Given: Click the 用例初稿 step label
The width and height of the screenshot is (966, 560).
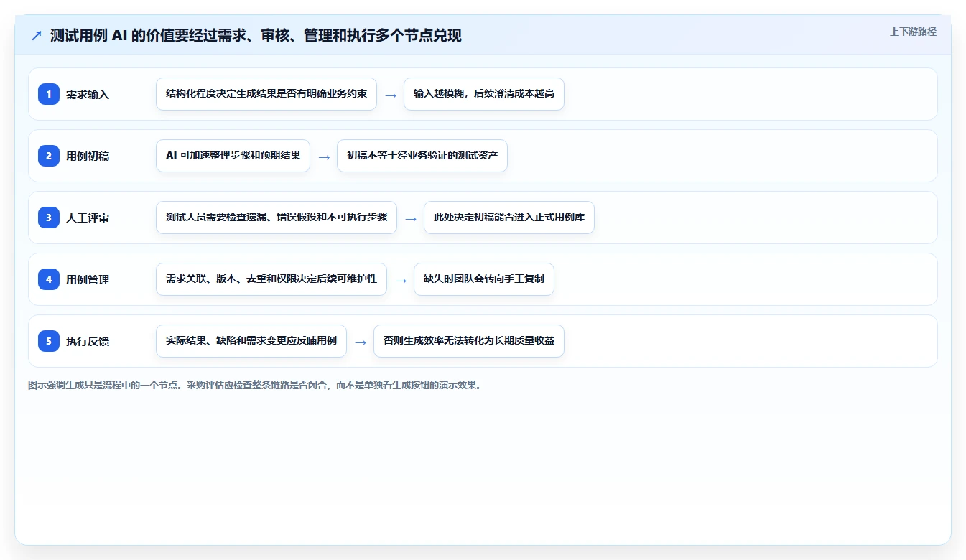Looking at the screenshot, I should point(88,156).
